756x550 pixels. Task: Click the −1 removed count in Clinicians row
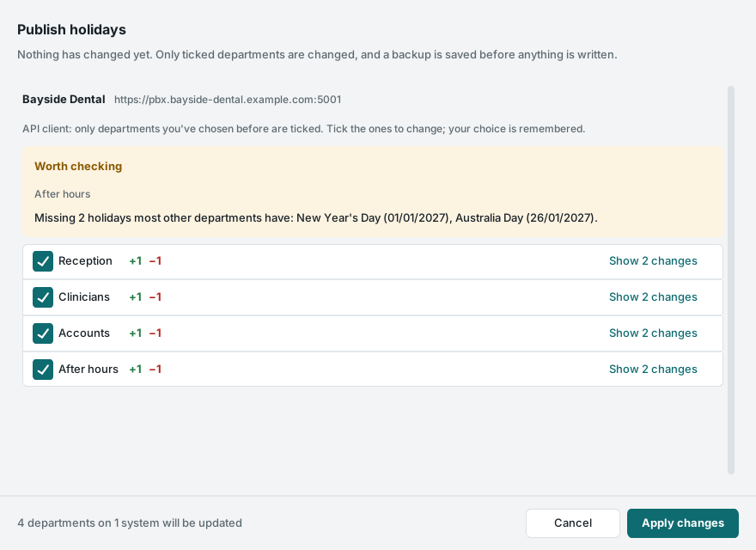[x=155, y=297]
